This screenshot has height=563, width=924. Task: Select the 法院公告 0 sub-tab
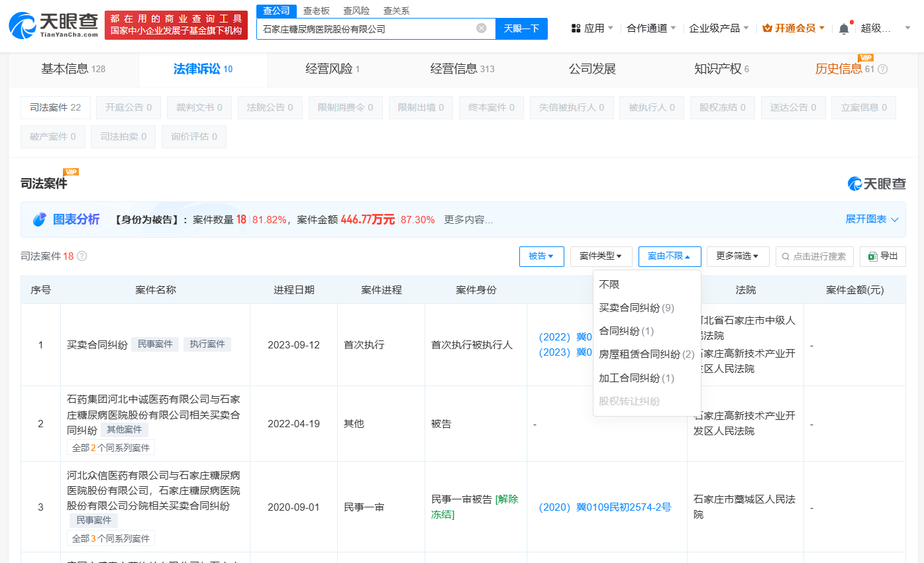(270, 107)
